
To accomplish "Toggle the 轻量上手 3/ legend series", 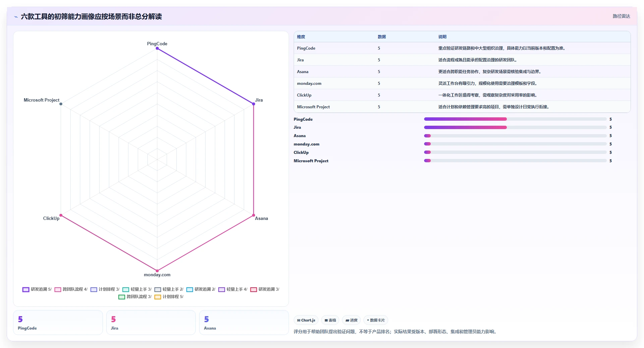I will (137, 289).
